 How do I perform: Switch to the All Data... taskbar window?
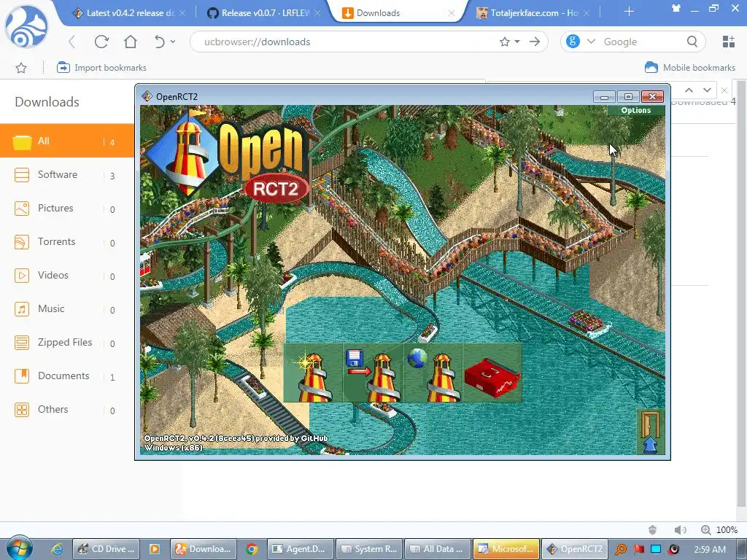tap(438, 549)
